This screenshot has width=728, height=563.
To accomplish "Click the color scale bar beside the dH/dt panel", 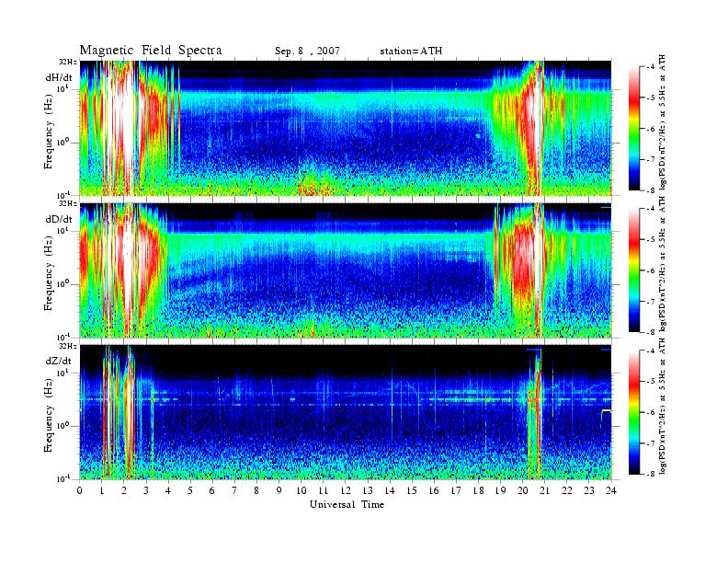I will pos(633,129).
